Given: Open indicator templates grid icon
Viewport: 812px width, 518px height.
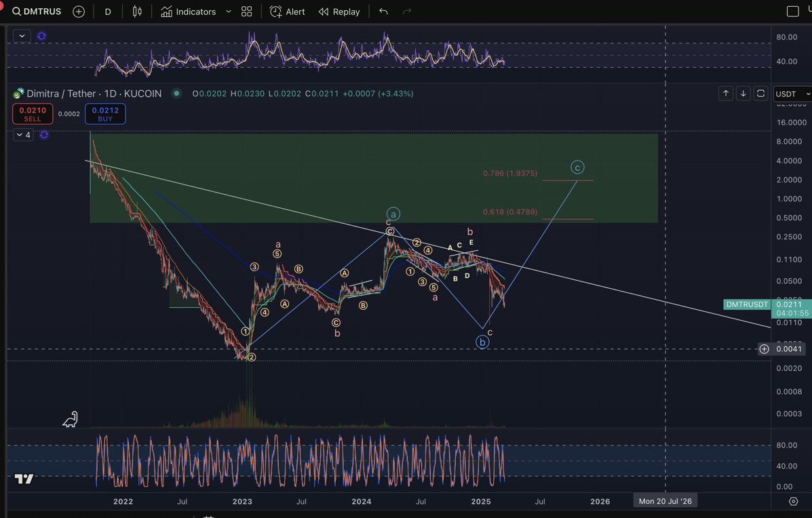Looking at the screenshot, I should 246,12.
